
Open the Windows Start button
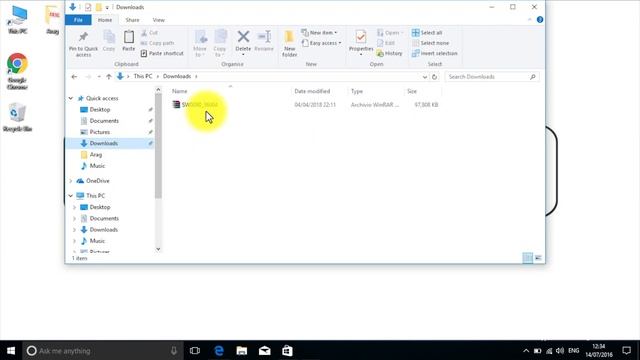tap(11, 351)
